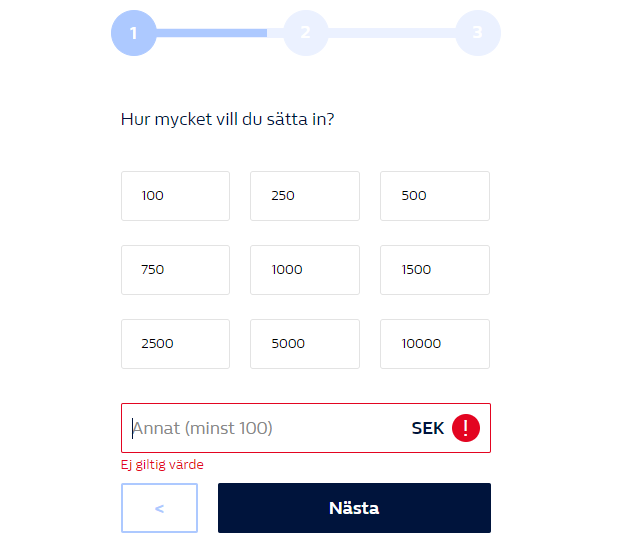The width and height of the screenshot is (629, 553).
Task: Click the Hur mycket vill du sätta in heading
Action: [227, 119]
